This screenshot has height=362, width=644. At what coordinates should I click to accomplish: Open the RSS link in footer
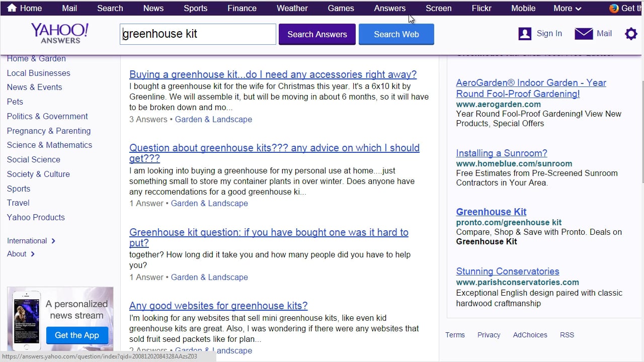point(567,335)
